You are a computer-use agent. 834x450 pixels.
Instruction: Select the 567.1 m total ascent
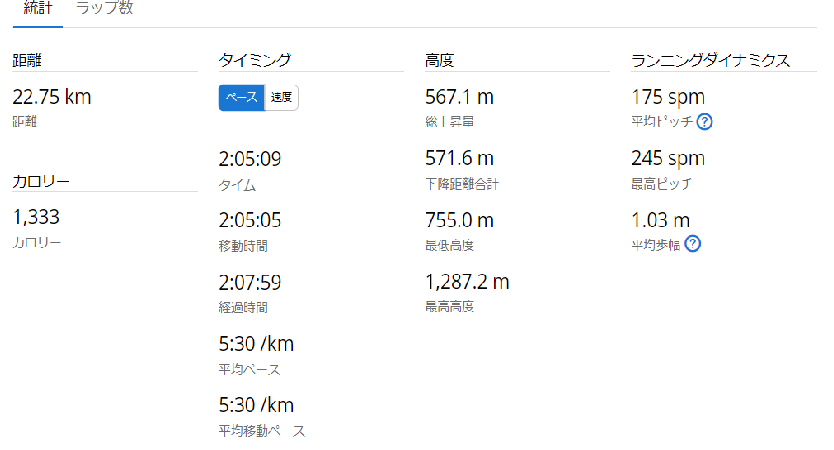pyautogui.click(x=459, y=97)
